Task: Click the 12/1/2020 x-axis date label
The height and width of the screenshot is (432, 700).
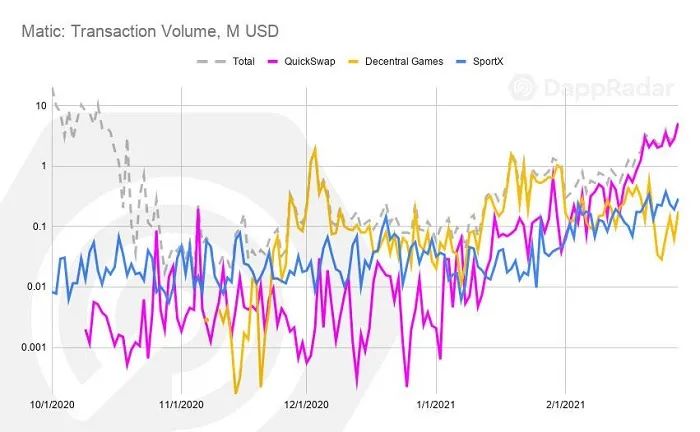Action: (306, 405)
